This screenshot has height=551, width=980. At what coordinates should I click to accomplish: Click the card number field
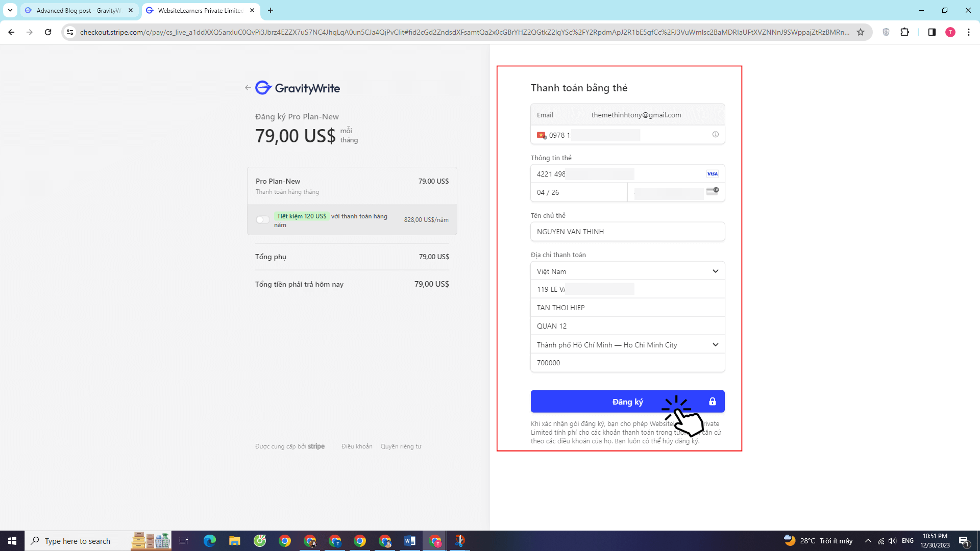click(627, 173)
